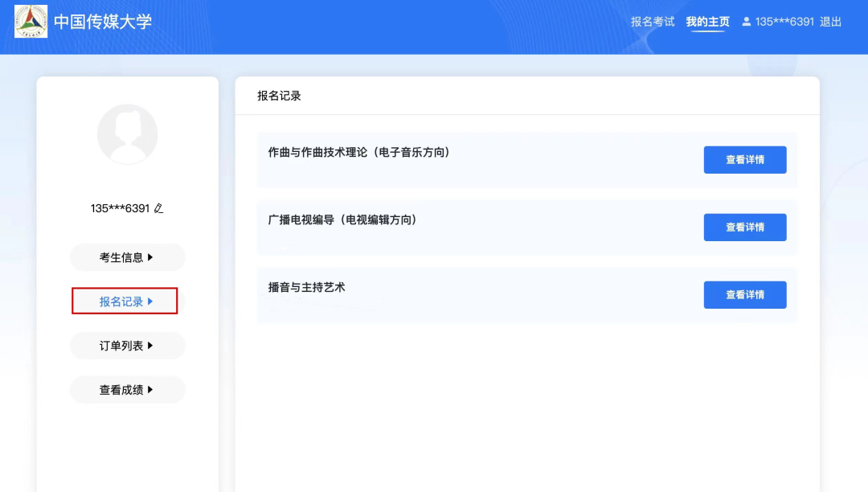Select the 广播电视编导（电视编辑方向） record title
The image size is (868, 492).
(342, 219)
